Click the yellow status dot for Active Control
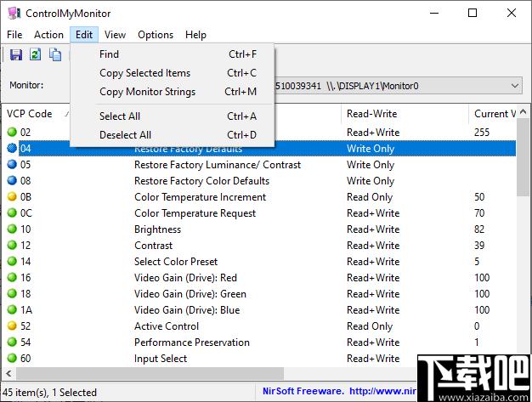532x402 pixels. [x=12, y=326]
